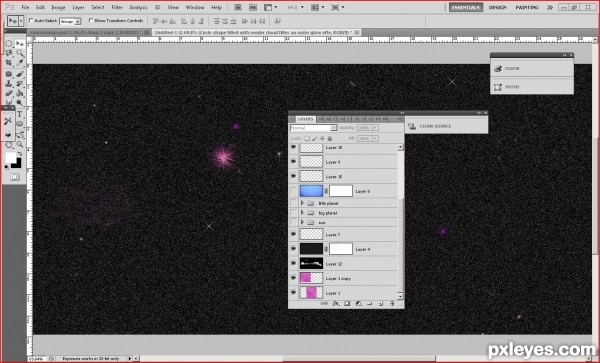
Task: Expand the big planet layer group
Action: [302, 212]
